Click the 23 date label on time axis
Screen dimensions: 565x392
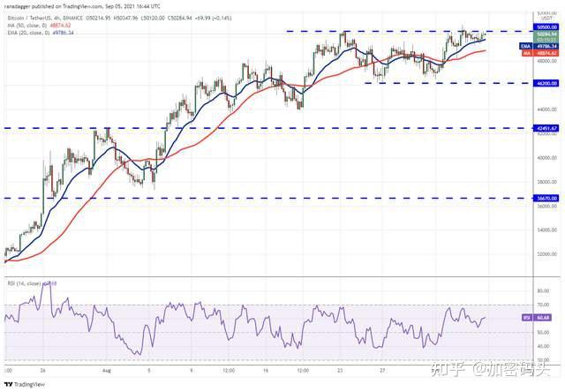click(340, 371)
